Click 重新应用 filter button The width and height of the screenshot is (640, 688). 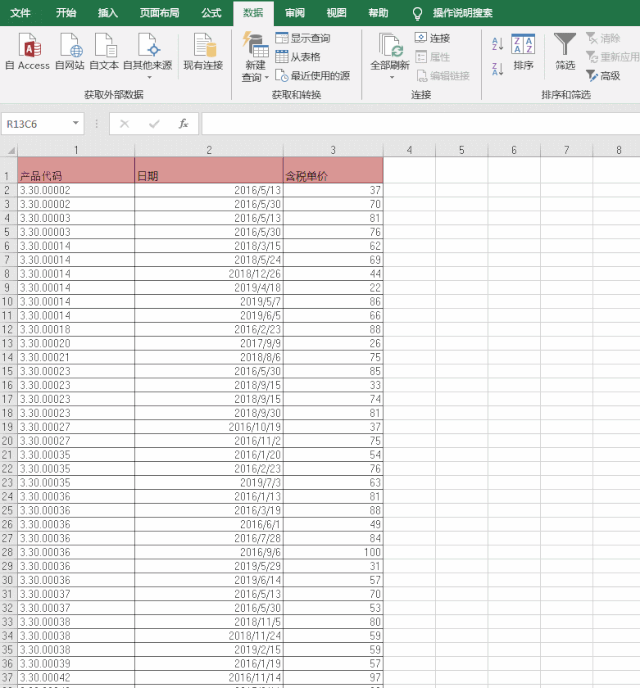tap(612, 57)
